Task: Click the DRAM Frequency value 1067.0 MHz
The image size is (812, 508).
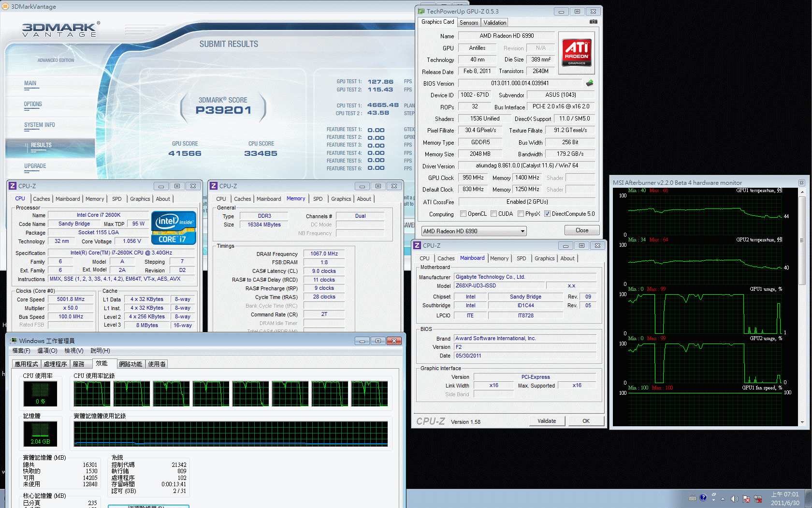Action: pyautogui.click(x=324, y=254)
